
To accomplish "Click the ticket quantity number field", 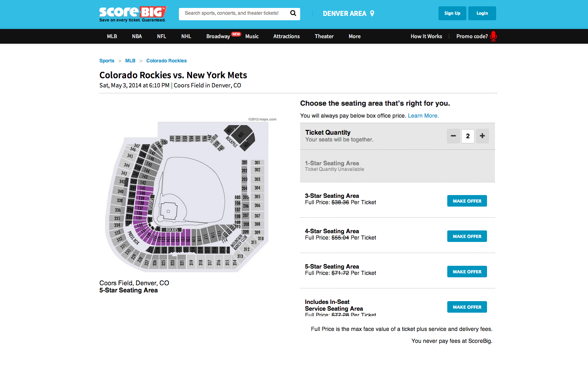I will [x=468, y=136].
